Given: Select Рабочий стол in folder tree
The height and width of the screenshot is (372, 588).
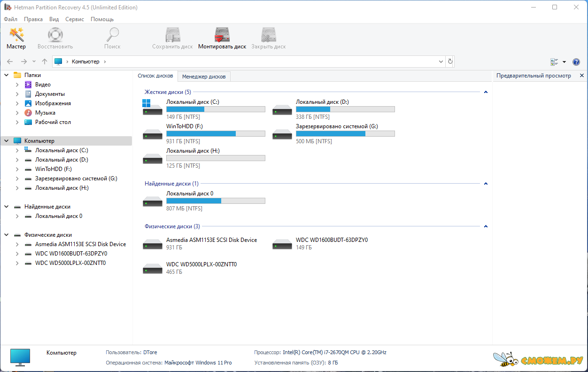Looking at the screenshot, I should tap(53, 122).
